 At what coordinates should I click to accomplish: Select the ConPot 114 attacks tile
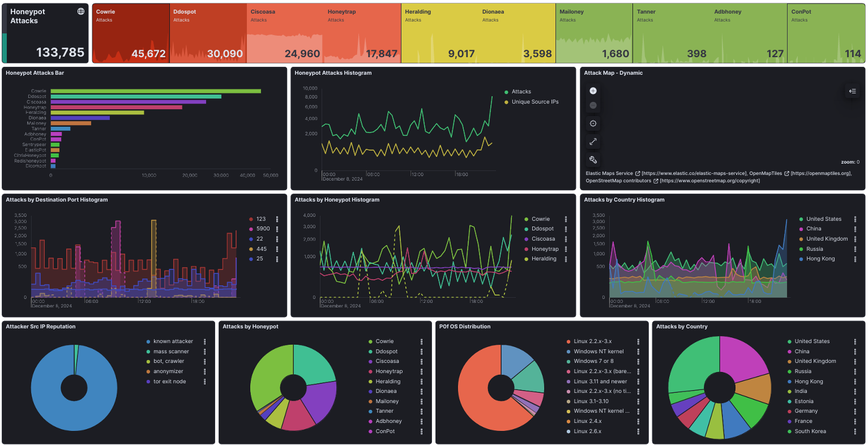coord(826,33)
